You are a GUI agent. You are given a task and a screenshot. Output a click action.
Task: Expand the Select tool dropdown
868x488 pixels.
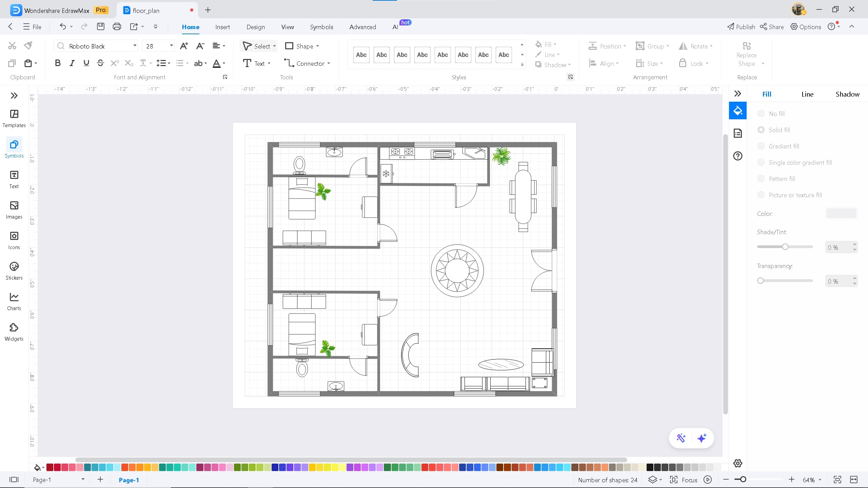click(274, 46)
